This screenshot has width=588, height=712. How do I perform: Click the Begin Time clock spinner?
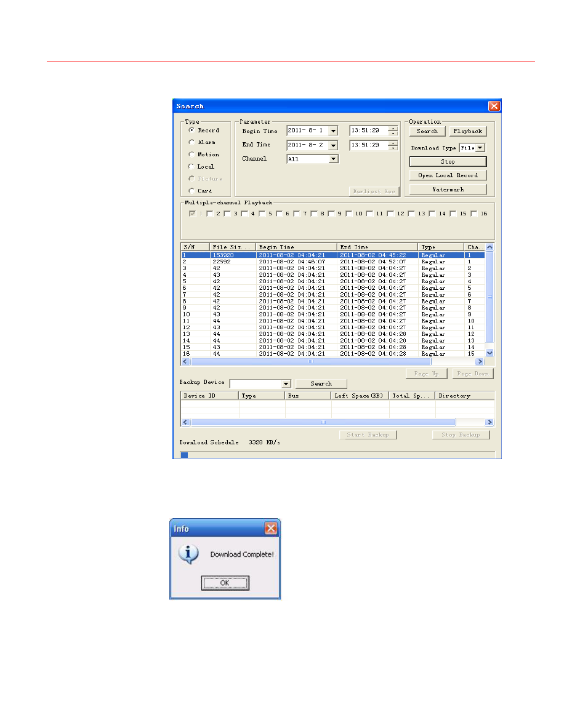pos(393,131)
